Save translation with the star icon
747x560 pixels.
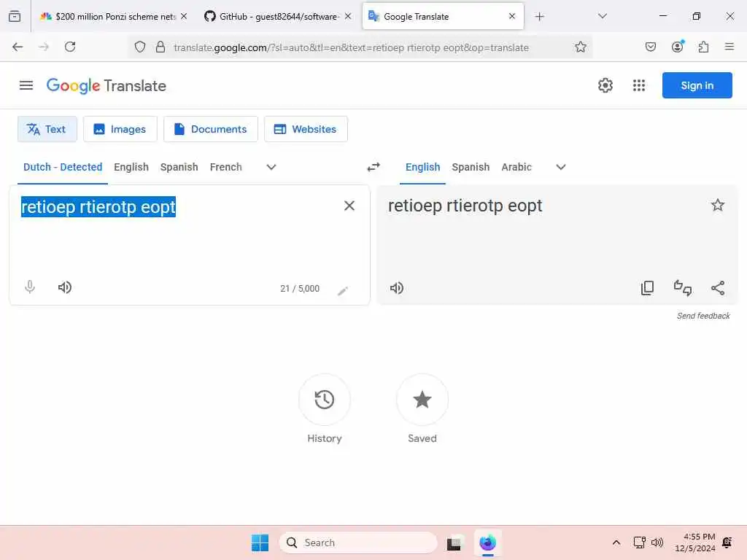point(718,205)
